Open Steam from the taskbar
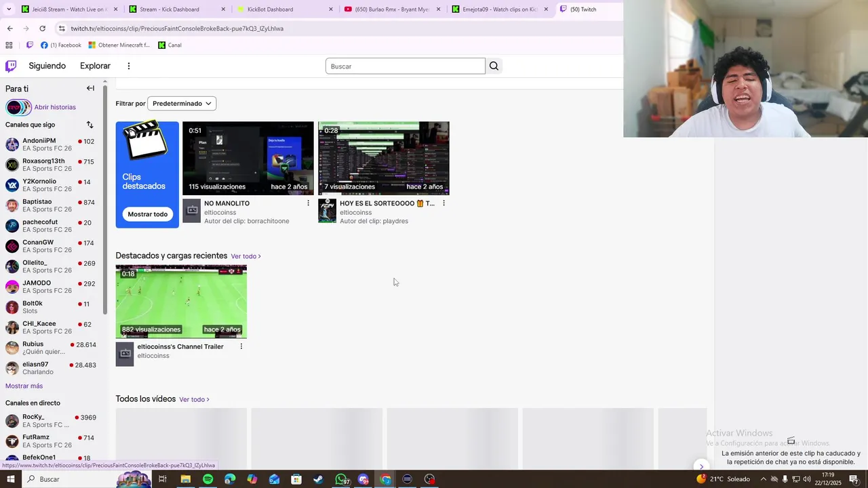868x488 pixels. pos(318,479)
